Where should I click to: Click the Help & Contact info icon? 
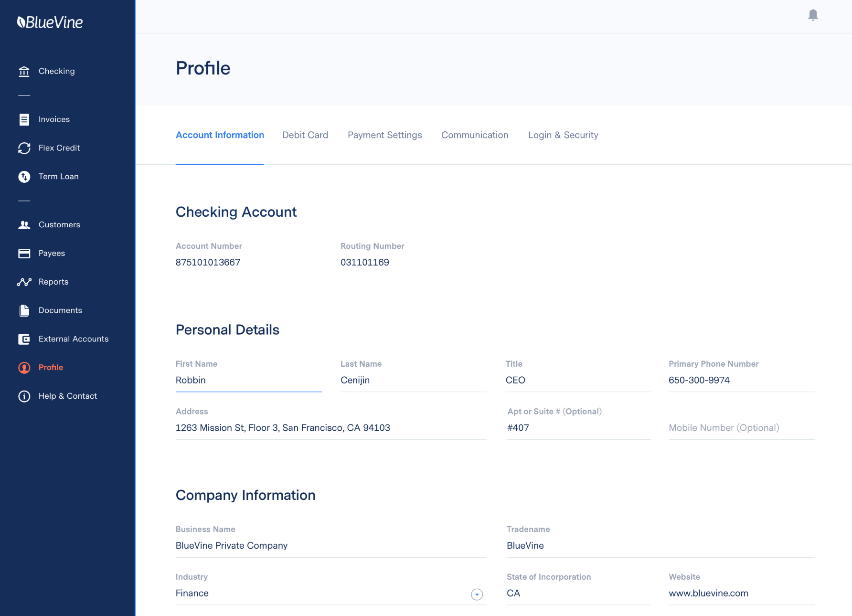point(24,396)
